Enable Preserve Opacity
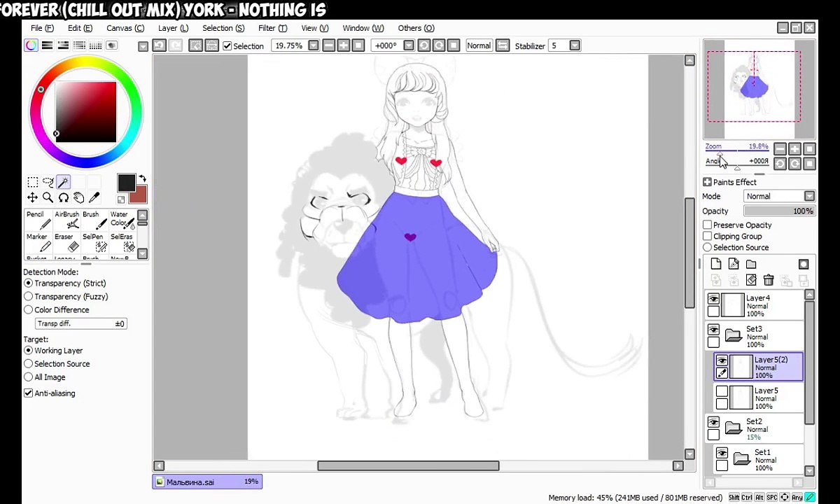The width and height of the screenshot is (840, 504). (707, 225)
